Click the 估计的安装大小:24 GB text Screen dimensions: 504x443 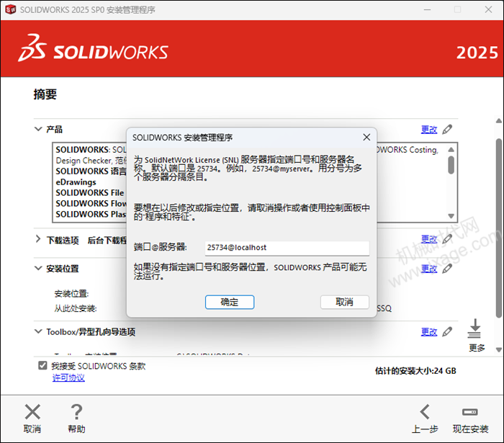[415, 371]
